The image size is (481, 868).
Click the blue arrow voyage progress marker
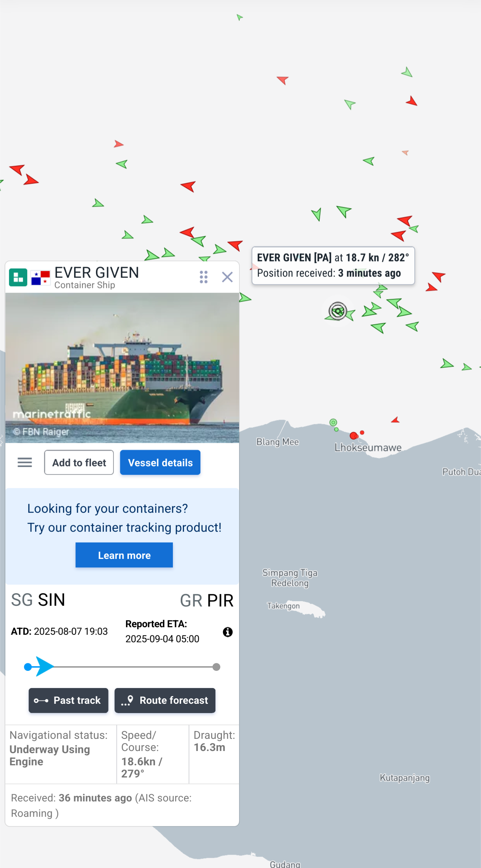tap(45, 667)
